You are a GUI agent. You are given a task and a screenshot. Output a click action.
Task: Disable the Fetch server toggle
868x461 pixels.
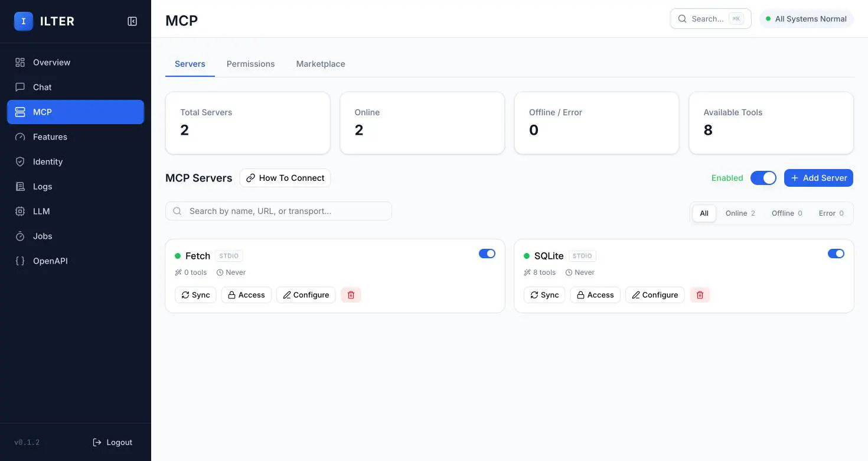click(x=487, y=254)
